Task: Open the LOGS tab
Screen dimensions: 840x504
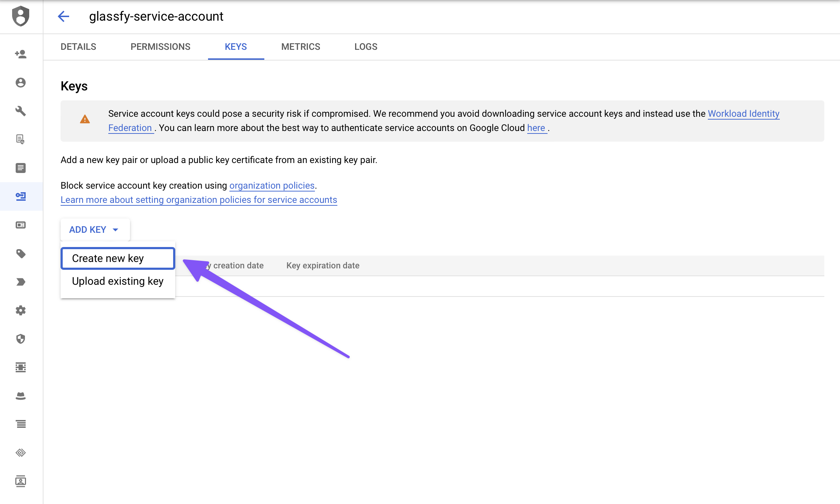Action: (366, 47)
